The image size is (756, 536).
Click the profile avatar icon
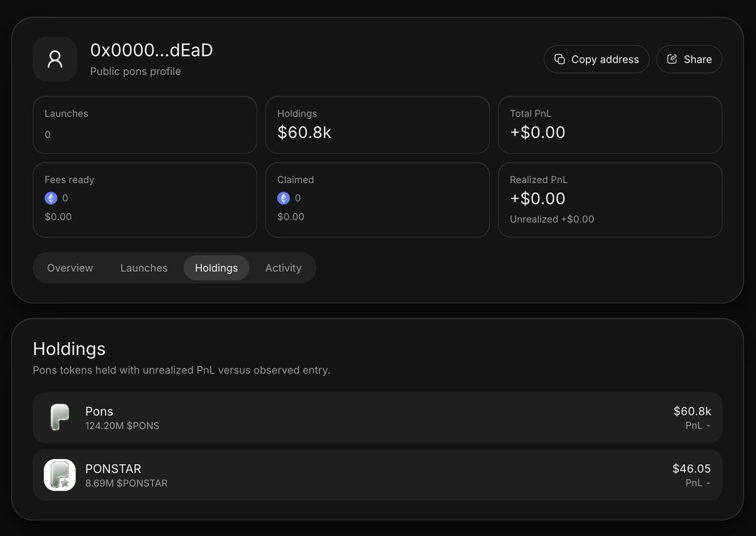(55, 59)
